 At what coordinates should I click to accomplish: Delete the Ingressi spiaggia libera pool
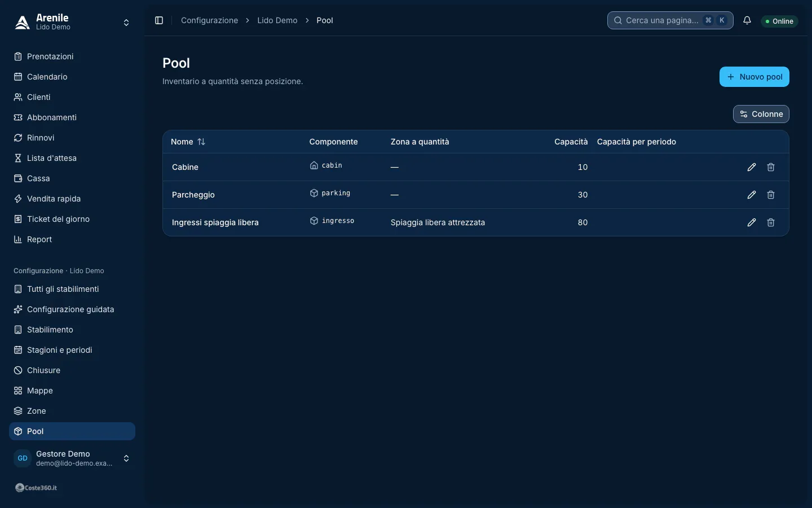(771, 222)
